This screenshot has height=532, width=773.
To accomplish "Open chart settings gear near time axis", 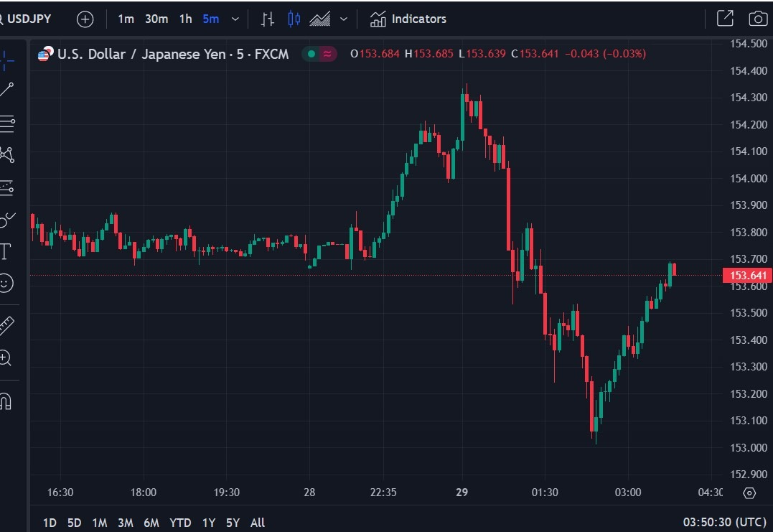I will [749, 493].
